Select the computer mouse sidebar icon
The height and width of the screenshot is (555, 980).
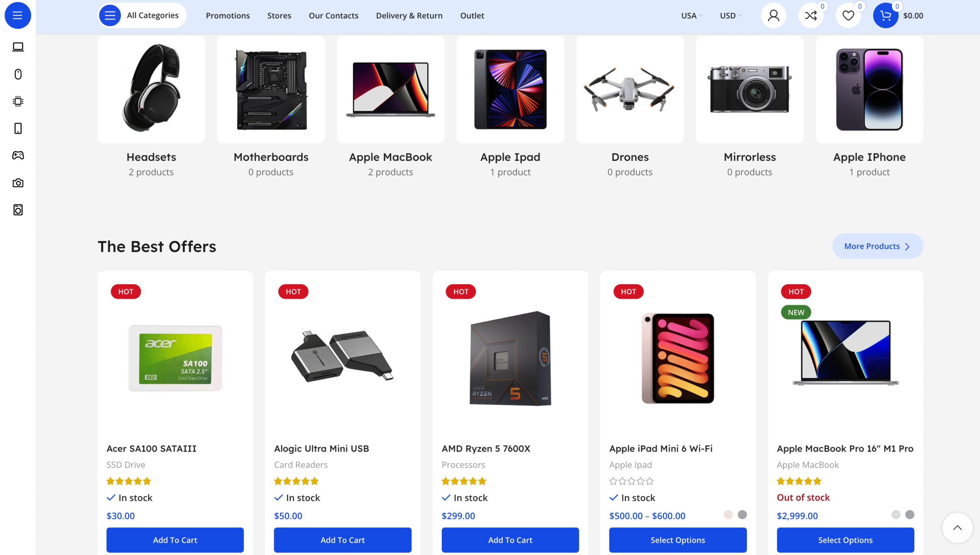click(x=18, y=74)
